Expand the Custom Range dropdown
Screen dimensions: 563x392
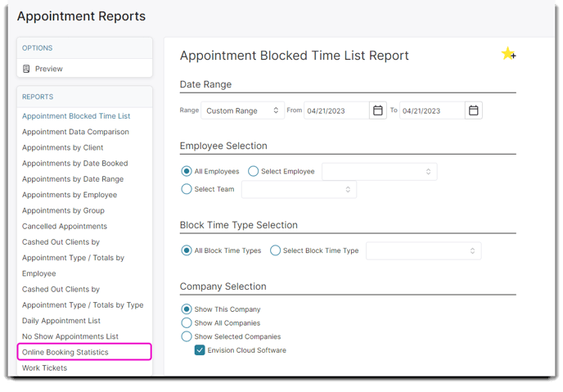coord(242,110)
